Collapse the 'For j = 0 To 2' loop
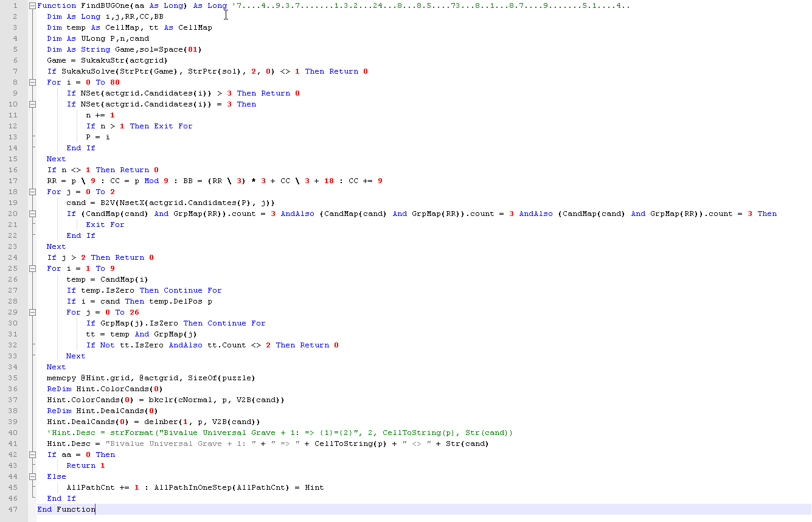 32,192
